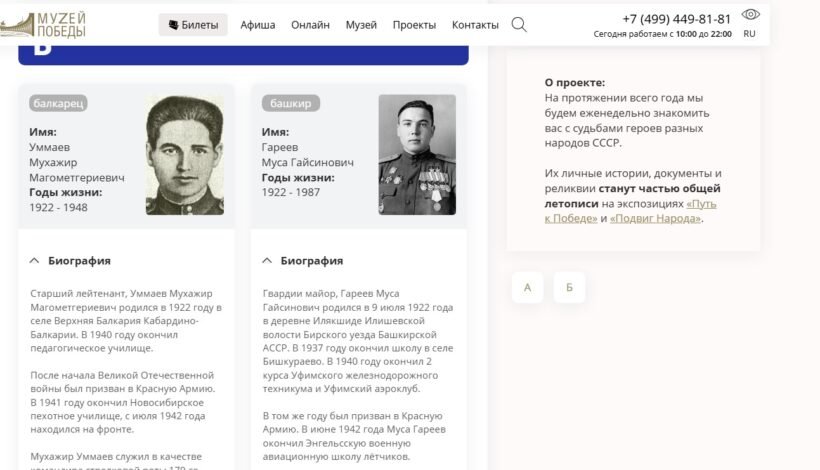
Task: Click the Билеты ticket button
Action: click(x=193, y=25)
